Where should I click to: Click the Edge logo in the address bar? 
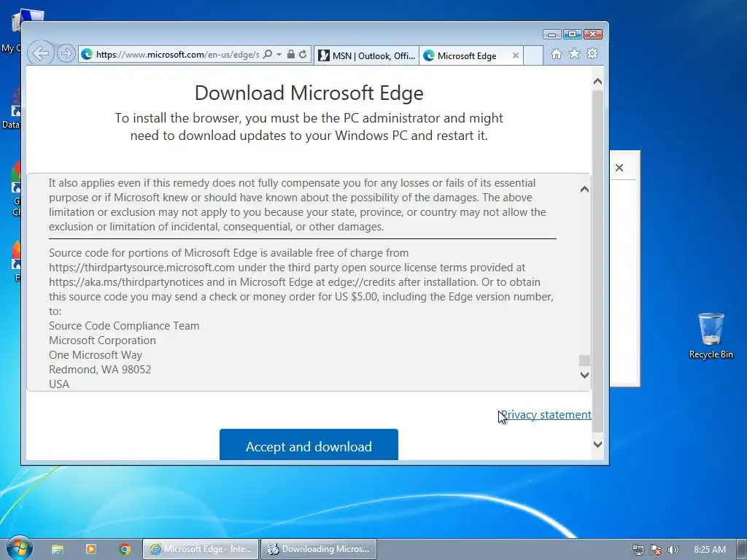87,54
